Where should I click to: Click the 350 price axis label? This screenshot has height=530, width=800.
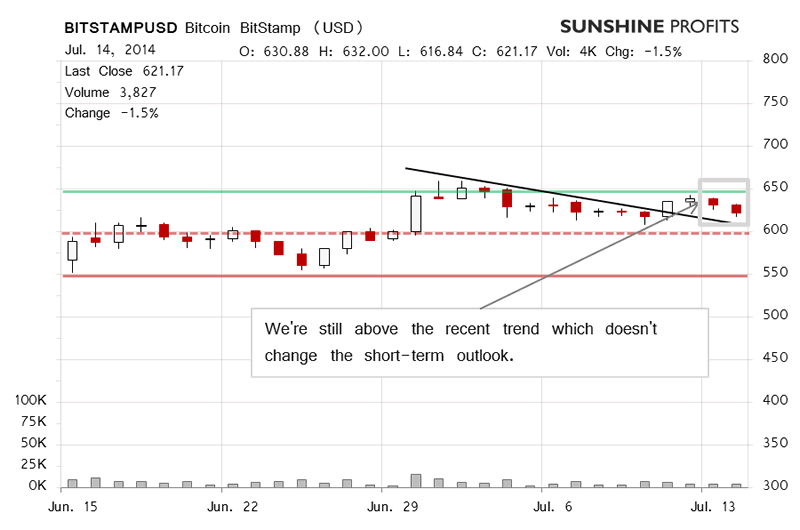pos(775,443)
